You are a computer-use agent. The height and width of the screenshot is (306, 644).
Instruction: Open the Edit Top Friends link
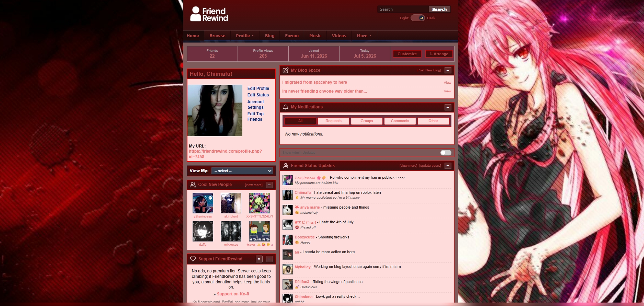tap(255, 117)
